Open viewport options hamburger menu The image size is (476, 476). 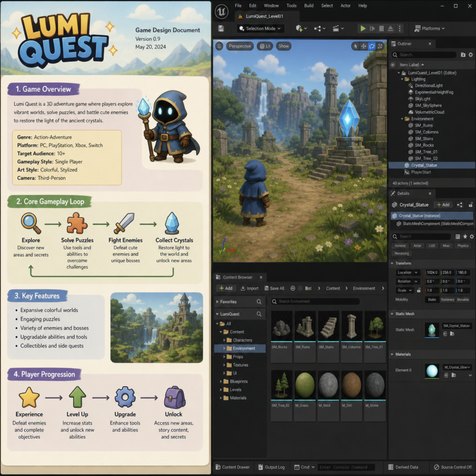tap(219, 46)
